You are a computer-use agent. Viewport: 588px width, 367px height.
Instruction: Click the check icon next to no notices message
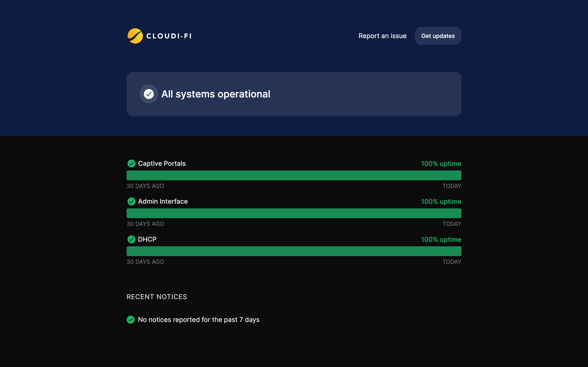click(131, 320)
